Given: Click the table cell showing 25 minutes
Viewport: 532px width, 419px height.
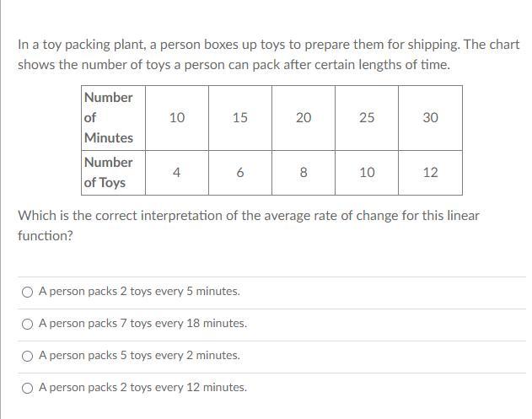Looking at the screenshot, I should 367,118.
